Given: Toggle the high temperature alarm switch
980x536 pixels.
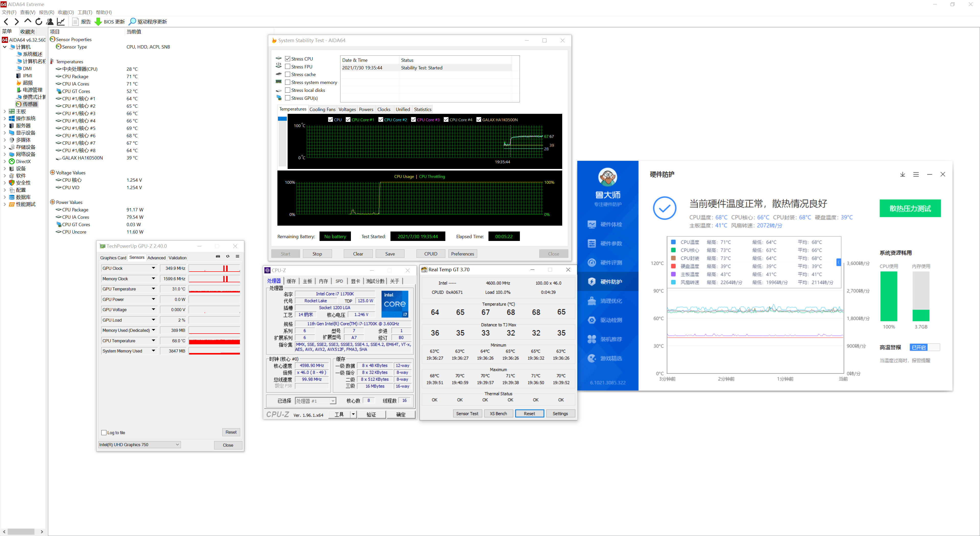Looking at the screenshot, I should 924,347.
